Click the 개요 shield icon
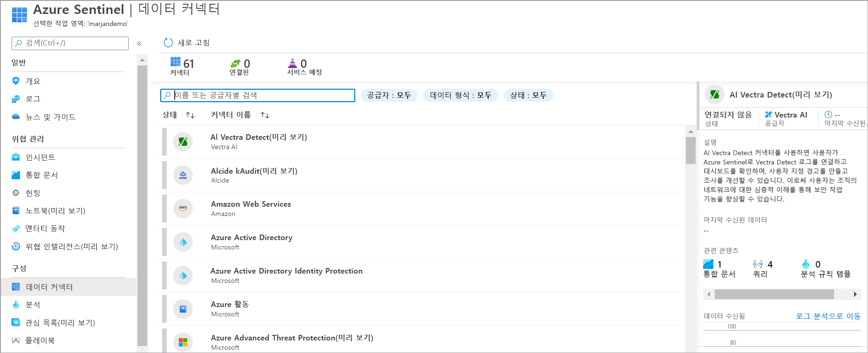Screen dimensions: 868x353 16,81
